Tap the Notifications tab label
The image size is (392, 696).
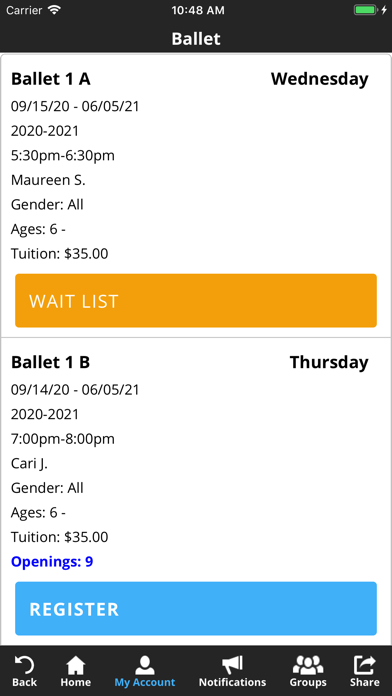[232, 682]
